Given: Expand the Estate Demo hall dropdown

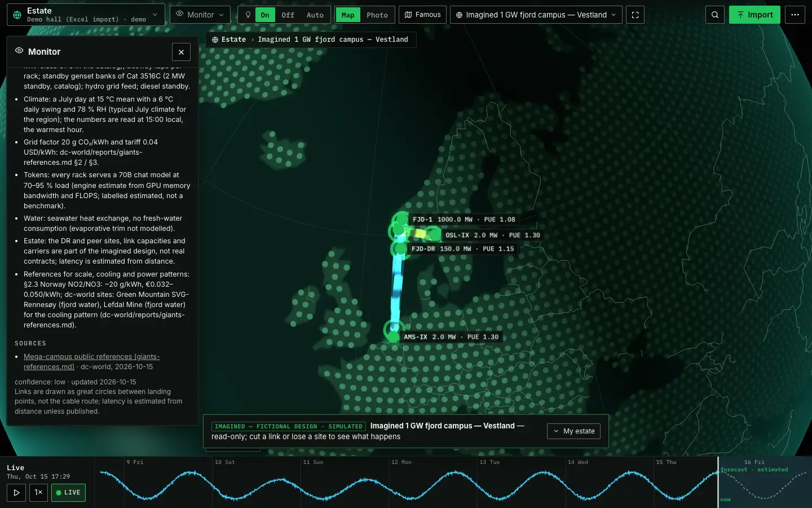Looking at the screenshot, I should tap(86, 15).
